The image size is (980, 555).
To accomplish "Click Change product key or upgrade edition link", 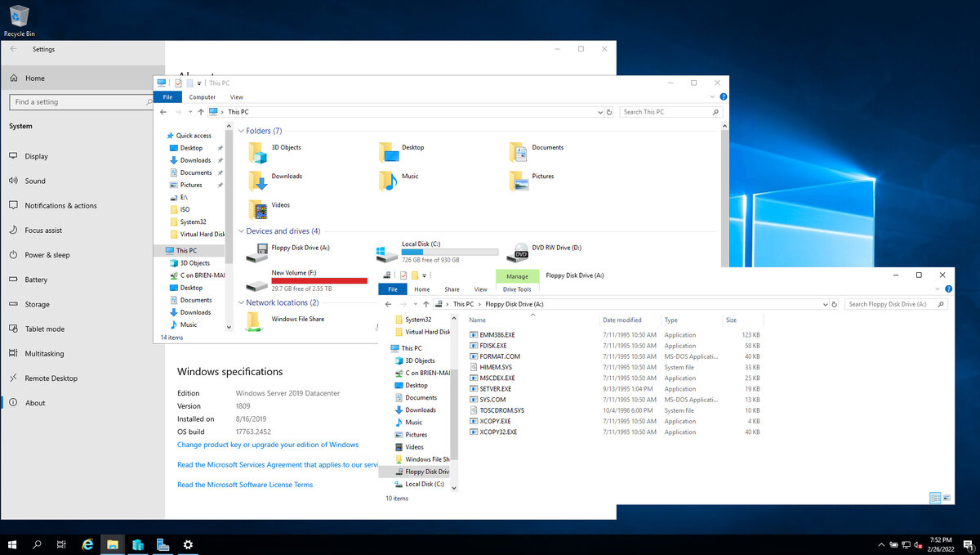I will pos(268,445).
